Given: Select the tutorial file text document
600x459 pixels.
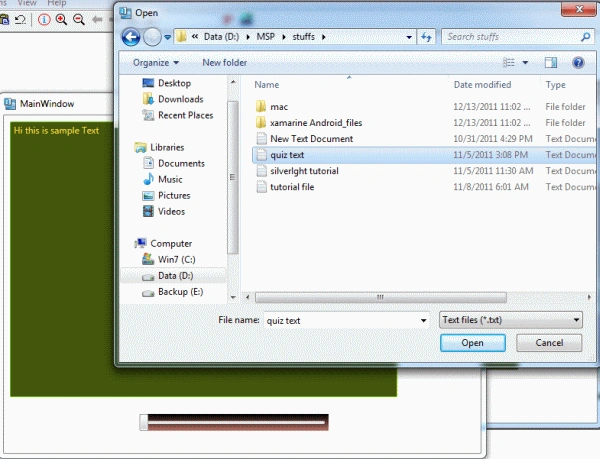Looking at the screenshot, I should [x=292, y=187].
